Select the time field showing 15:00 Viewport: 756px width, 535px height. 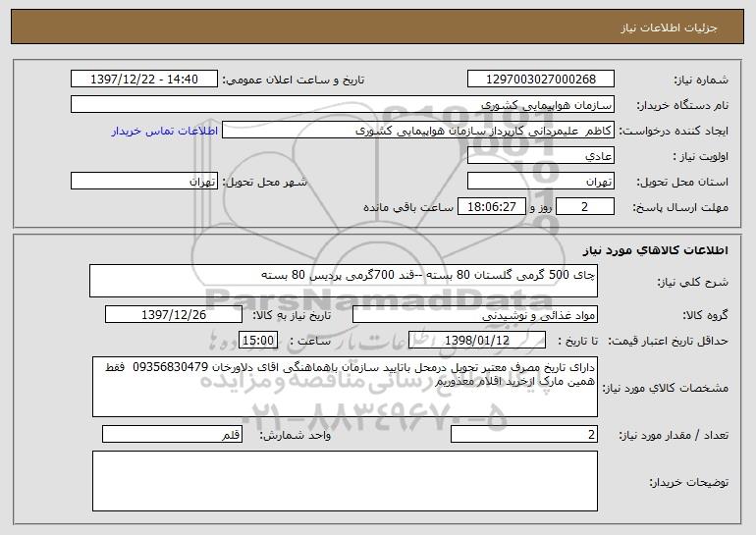click(x=258, y=341)
